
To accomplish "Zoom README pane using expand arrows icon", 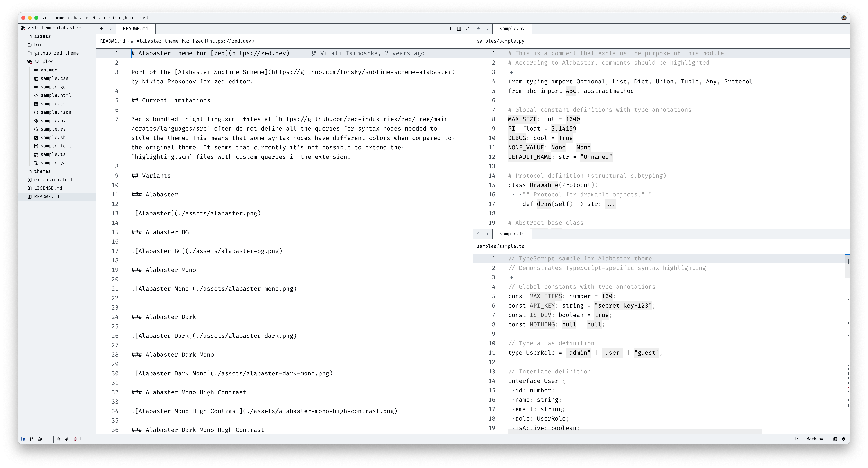I will point(467,29).
